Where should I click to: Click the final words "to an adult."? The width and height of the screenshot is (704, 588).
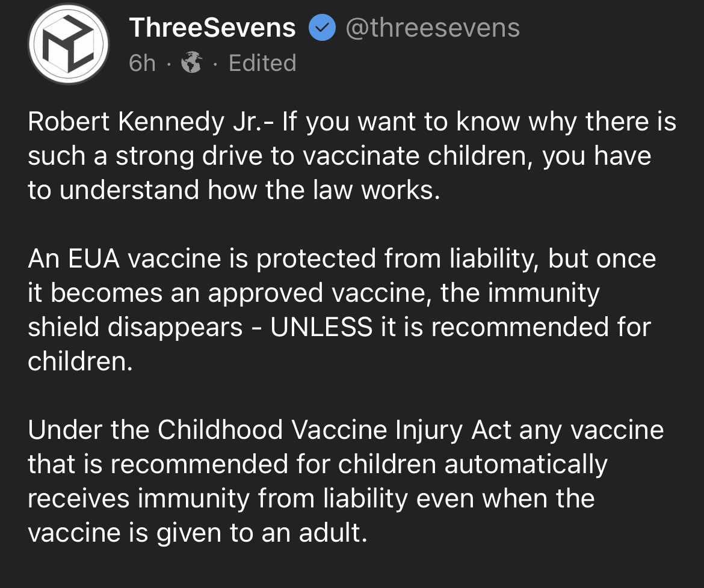[x=298, y=532]
